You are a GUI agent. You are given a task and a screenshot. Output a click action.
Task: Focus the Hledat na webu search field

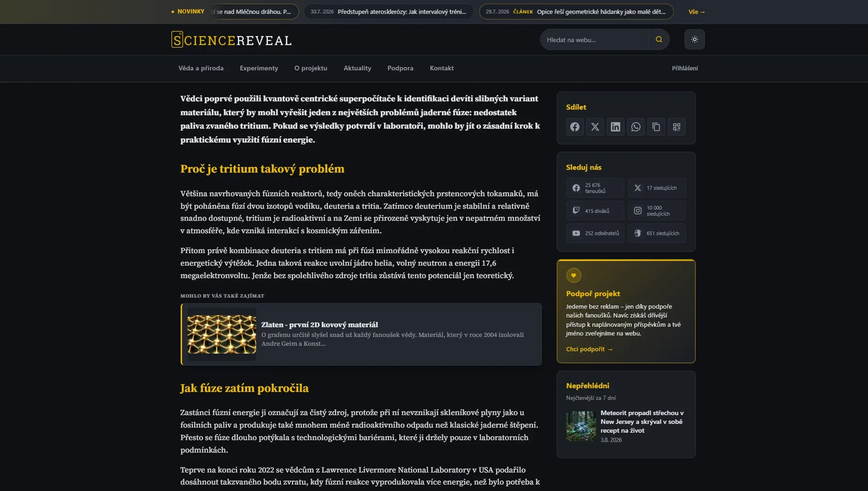point(595,39)
